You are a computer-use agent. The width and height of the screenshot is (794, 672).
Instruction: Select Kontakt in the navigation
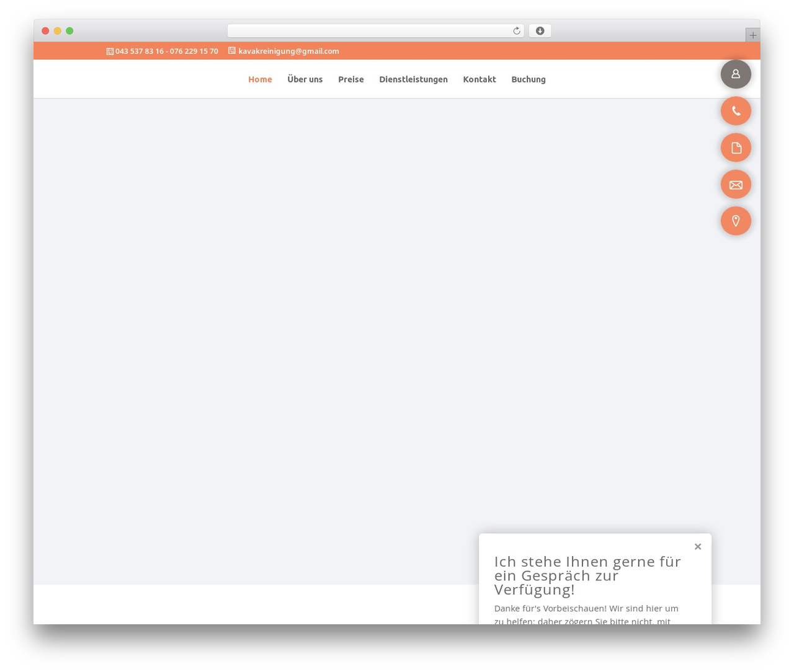(480, 79)
